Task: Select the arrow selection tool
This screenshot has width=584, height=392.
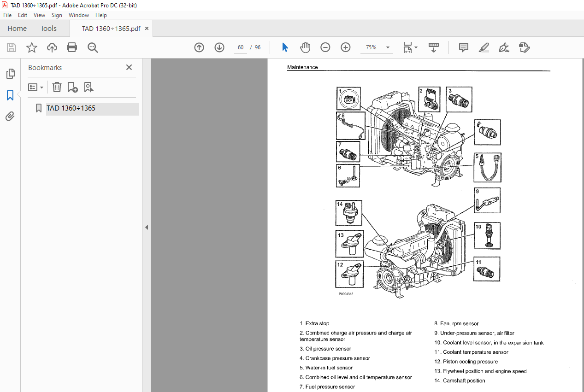Action: pyautogui.click(x=285, y=47)
